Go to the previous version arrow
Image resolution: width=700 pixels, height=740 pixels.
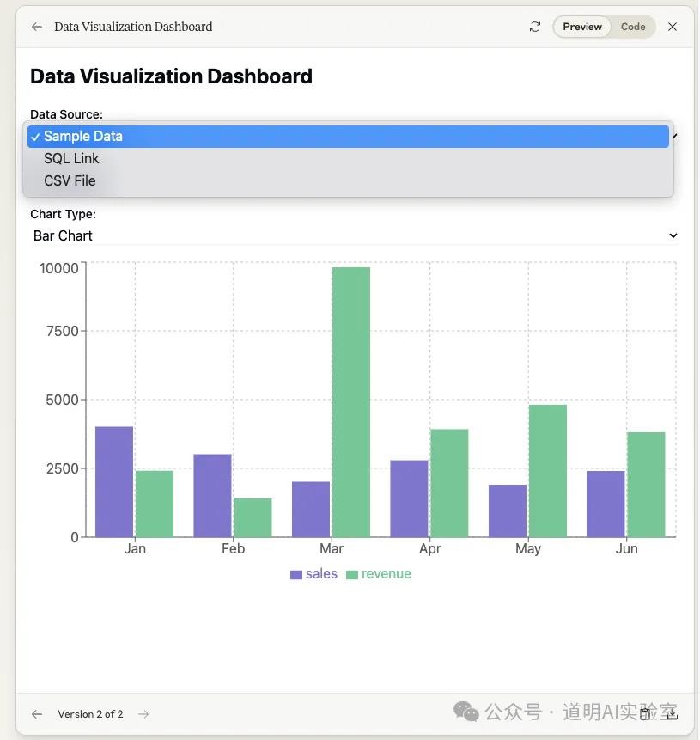pyautogui.click(x=36, y=714)
